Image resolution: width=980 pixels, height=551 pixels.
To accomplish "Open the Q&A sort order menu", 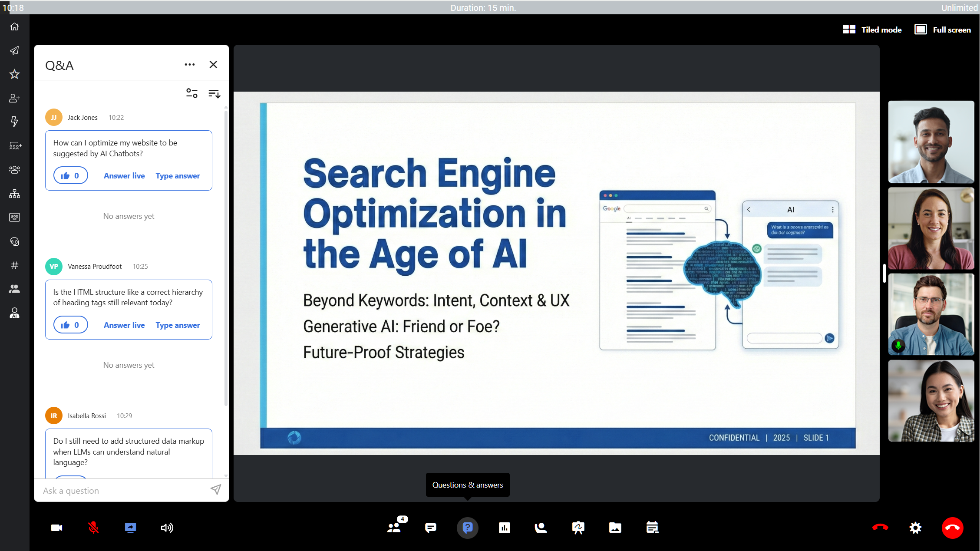I will tap(214, 93).
